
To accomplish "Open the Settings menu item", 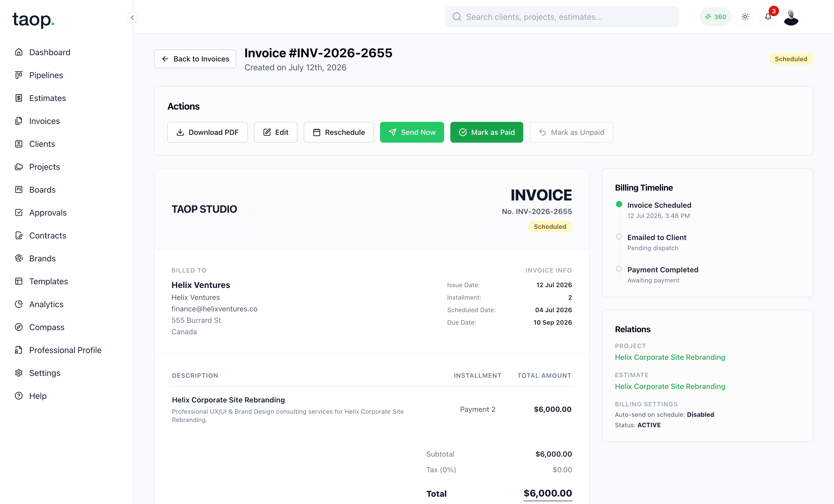I will click(x=45, y=373).
